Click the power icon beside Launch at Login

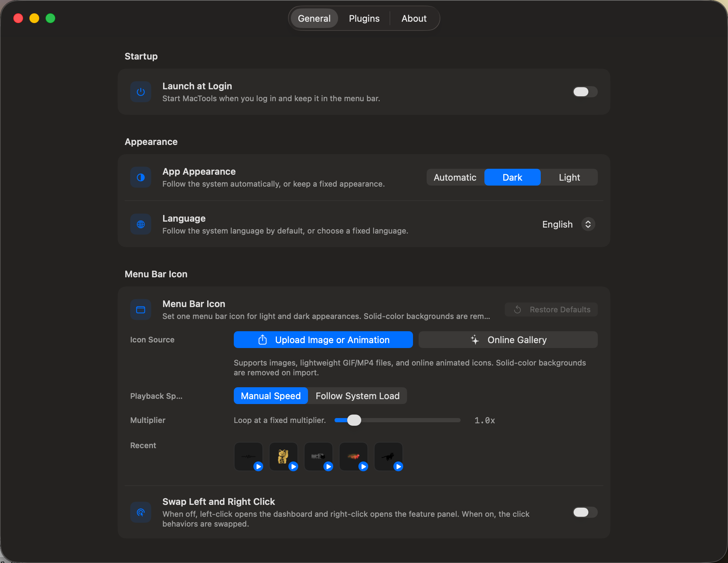pos(141,92)
